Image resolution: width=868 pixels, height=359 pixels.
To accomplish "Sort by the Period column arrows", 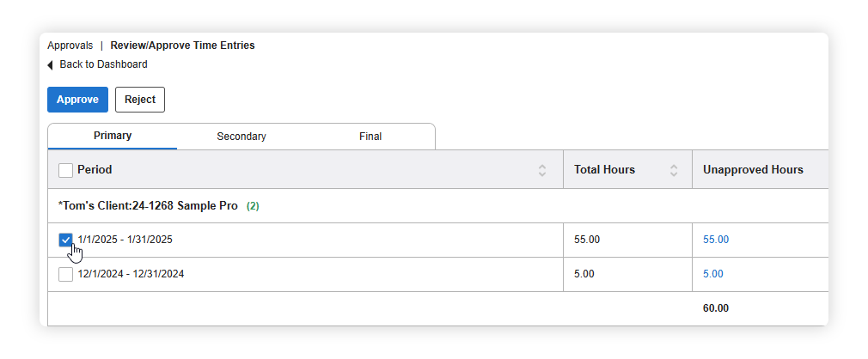I will (x=542, y=170).
